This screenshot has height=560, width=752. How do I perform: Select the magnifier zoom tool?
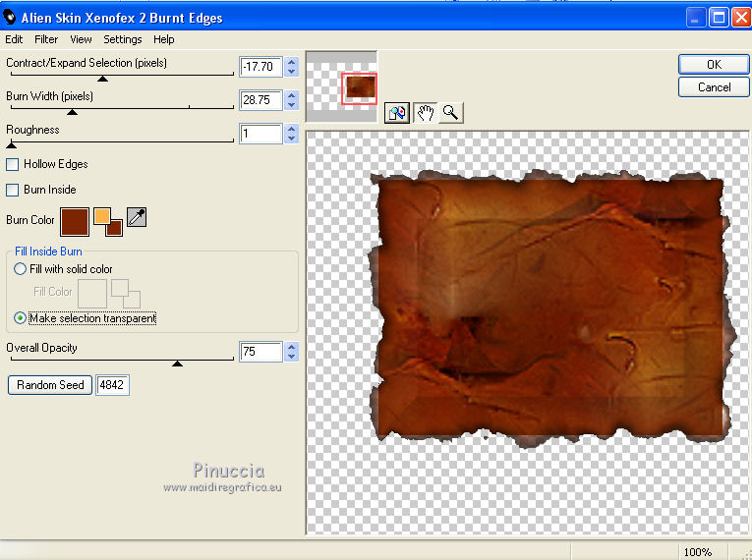[450, 113]
